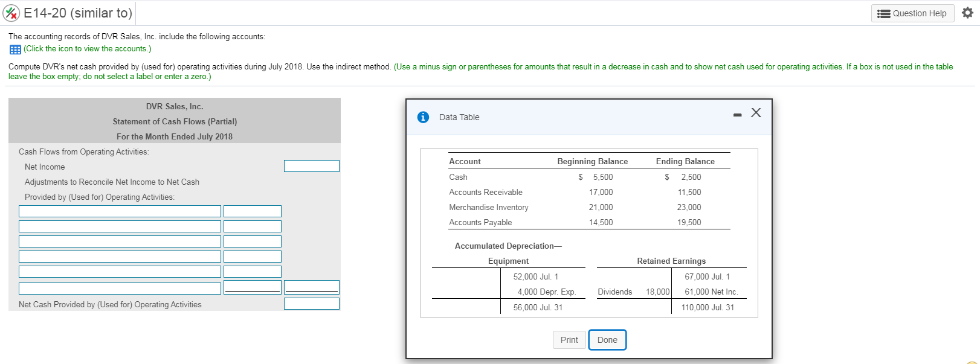Screen dimensions: 980x364
Task: Click '(Click the icon to view the accounts.)' link
Action: (88, 49)
